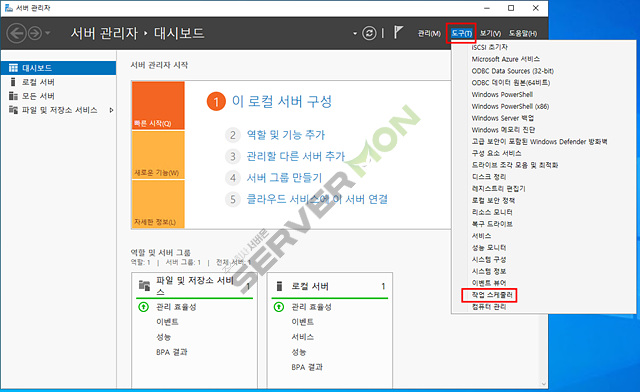Image resolution: width=640 pixels, height=392 pixels.
Task: Open 고급 보안이 포함된 Windows Defender 방화벽
Action: [539, 142]
